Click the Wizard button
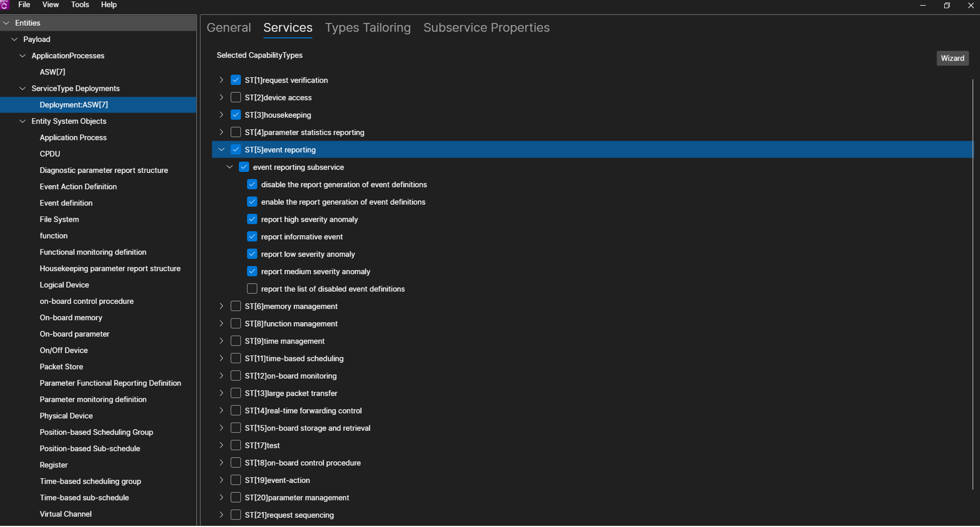This screenshot has width=980, height=527. [952, 58]
